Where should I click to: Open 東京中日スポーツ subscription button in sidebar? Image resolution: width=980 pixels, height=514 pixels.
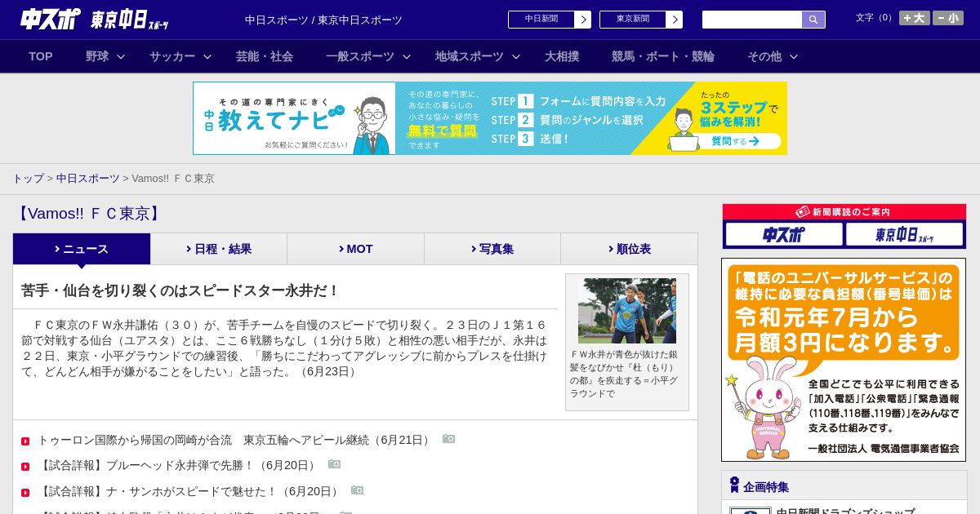[904, 235]
